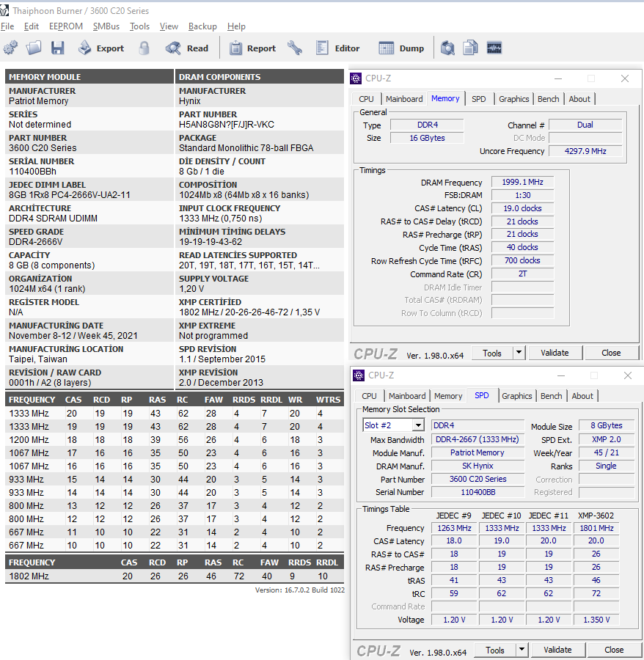Image resolution: width=644 pixels, height=660 pixels.
Task: Open the SMBus menu
Action: point(106,26)
